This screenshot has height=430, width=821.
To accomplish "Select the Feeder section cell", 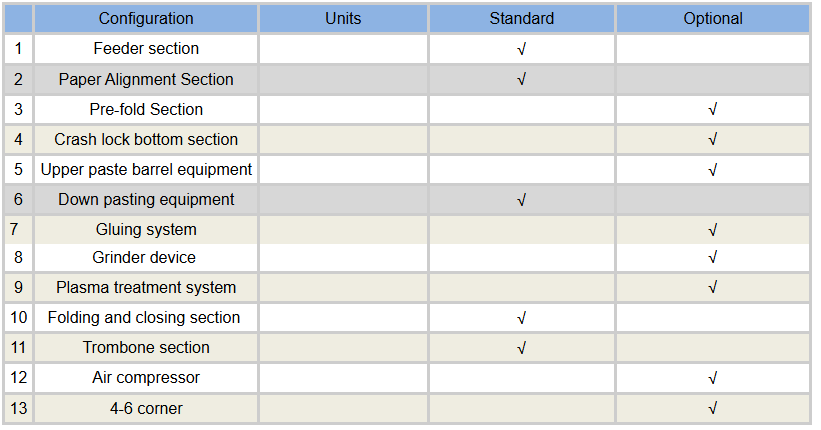I will [x=146, y=49].
